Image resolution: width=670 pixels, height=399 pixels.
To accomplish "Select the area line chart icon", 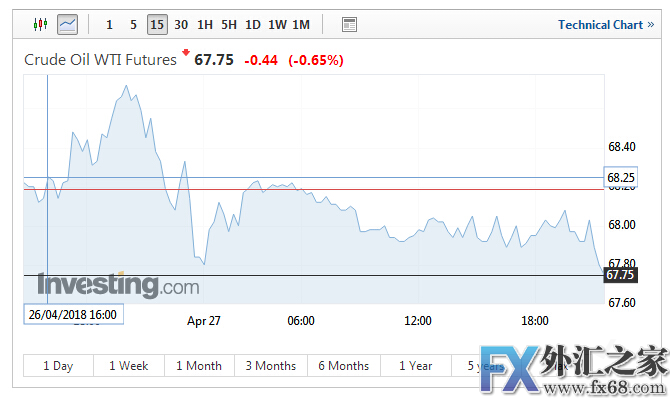I will [68, 24].
